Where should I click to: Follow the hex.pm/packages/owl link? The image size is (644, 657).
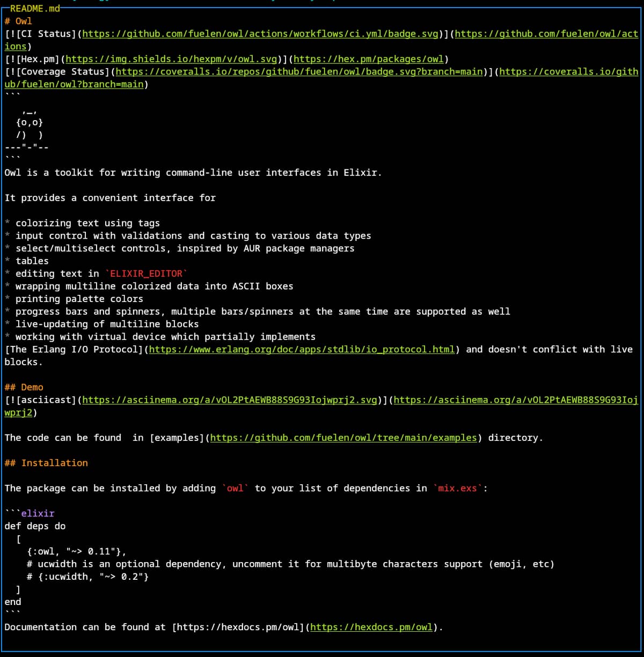coord(370,59)
